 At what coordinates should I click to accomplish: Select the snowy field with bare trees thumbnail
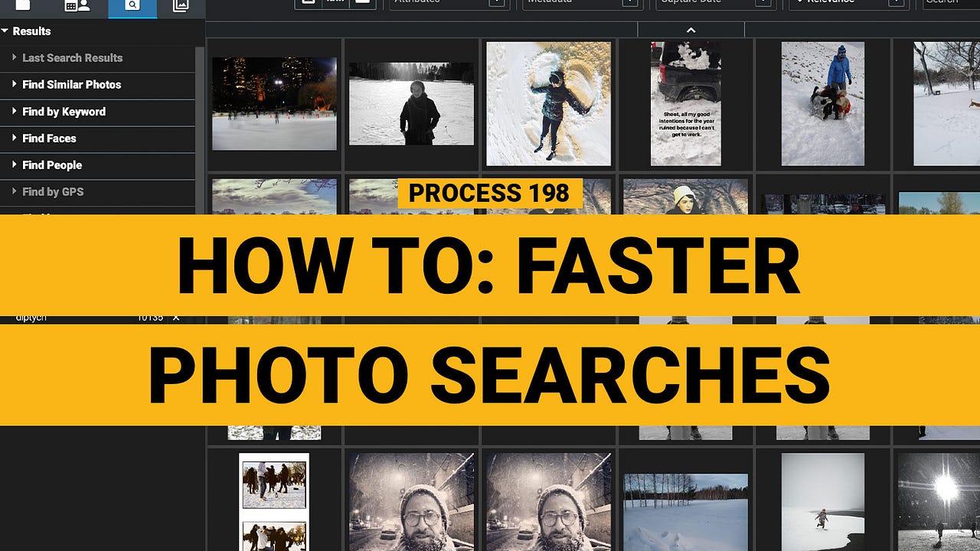pos(685,512)
